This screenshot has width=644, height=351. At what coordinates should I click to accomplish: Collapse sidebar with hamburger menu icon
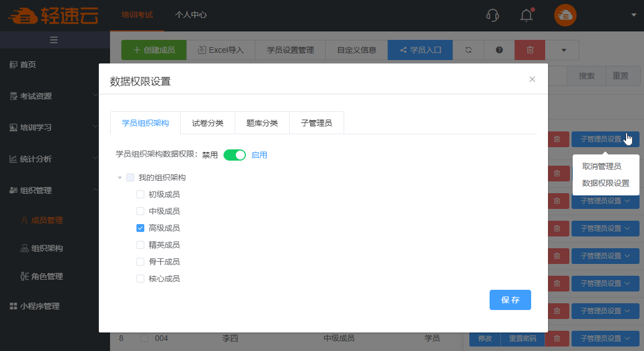[54, 40]
